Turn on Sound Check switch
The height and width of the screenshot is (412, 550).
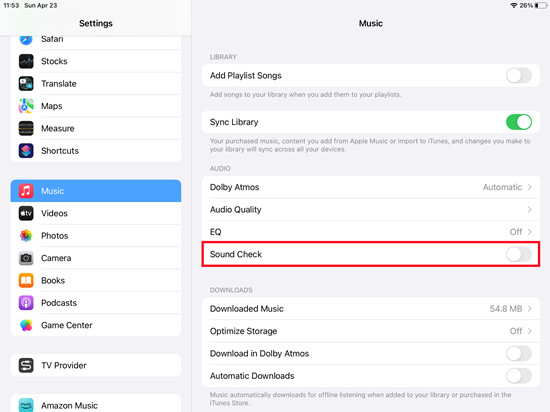click(519, 254)
